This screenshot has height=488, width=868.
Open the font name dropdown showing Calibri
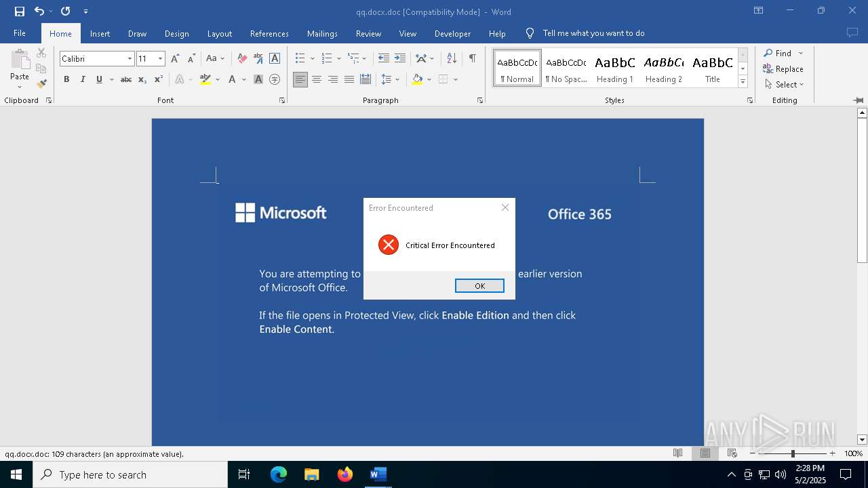tap(130, 59)
